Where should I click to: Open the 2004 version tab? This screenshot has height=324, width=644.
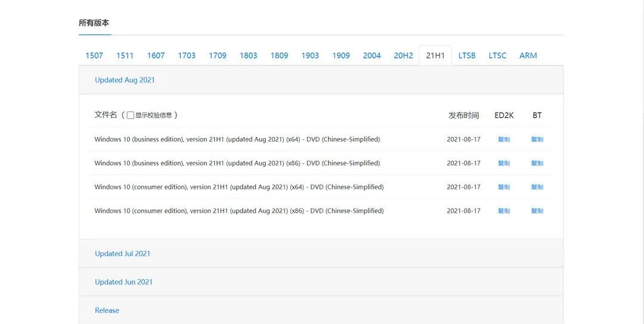click(371, 55)
